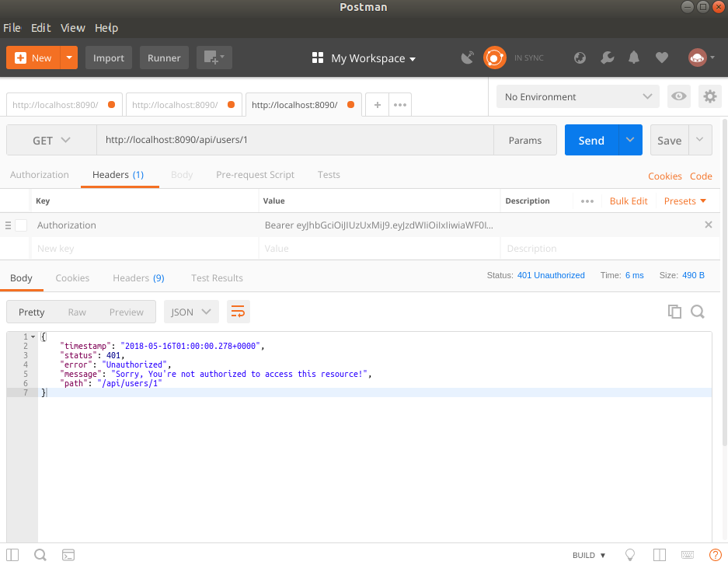Click the blue Send button

tap(591, 140)
